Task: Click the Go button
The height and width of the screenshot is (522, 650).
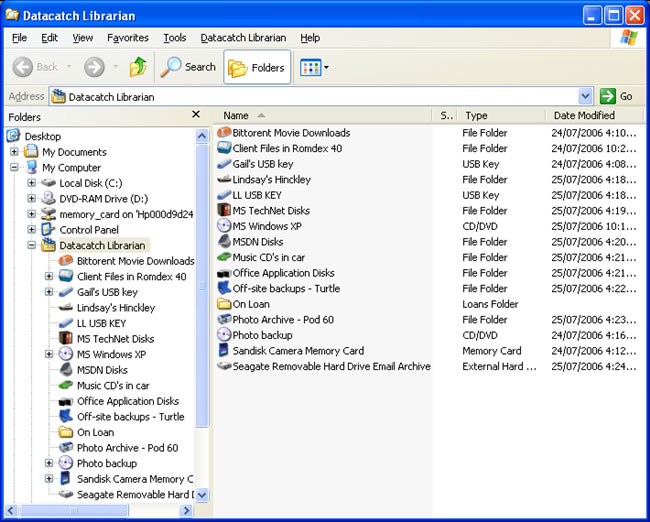Action: click(x=616, y=96)
